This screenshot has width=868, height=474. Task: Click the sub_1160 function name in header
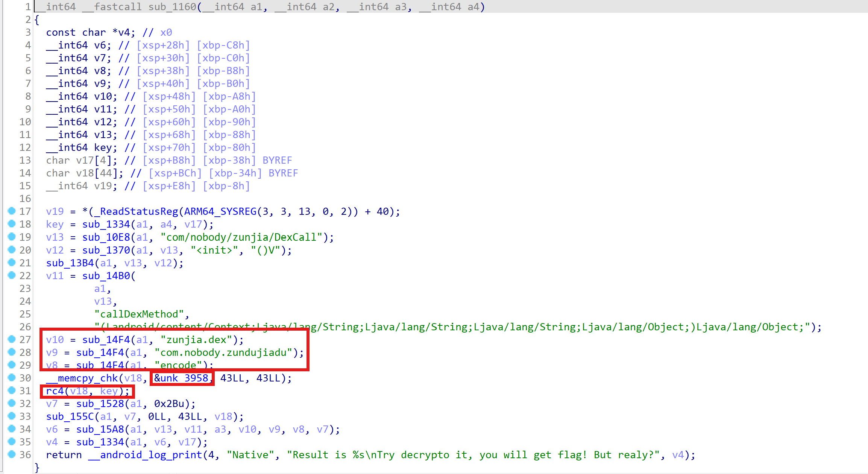pyautogui.click(x=172, y=7)
